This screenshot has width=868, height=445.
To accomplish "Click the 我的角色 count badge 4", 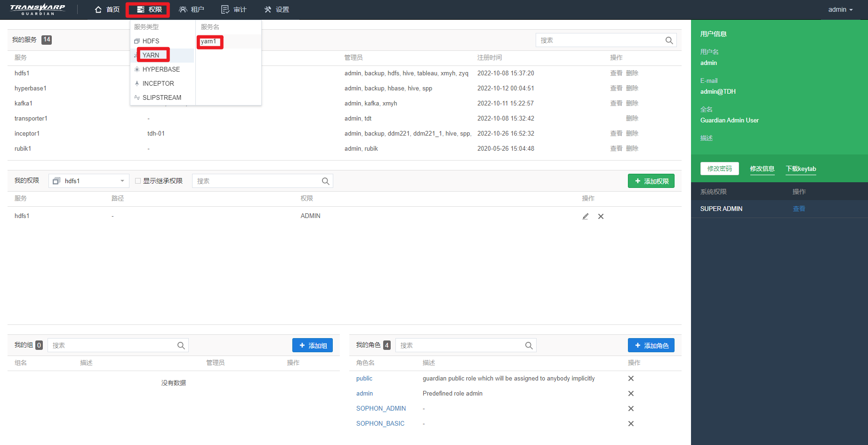I will pyautogui.click(x=386, y=345).
